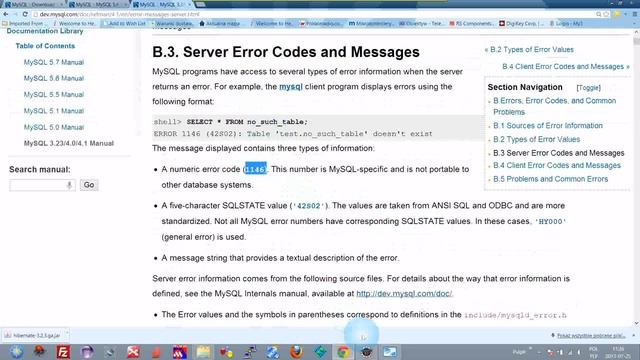Open the Add to Wish List bookmark
The image size is (640, 360).
click(x=124, y=24)
